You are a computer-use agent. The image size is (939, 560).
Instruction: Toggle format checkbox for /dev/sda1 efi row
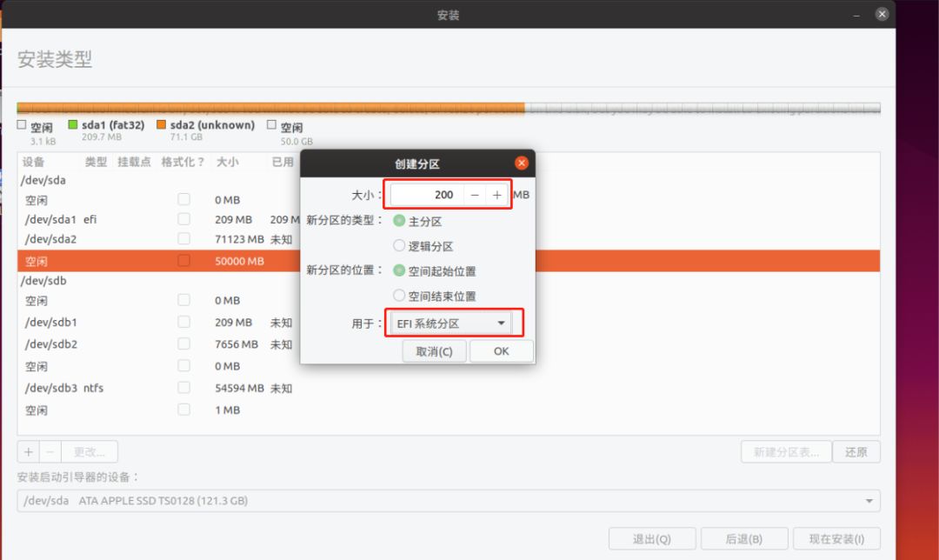pos(183,219)
